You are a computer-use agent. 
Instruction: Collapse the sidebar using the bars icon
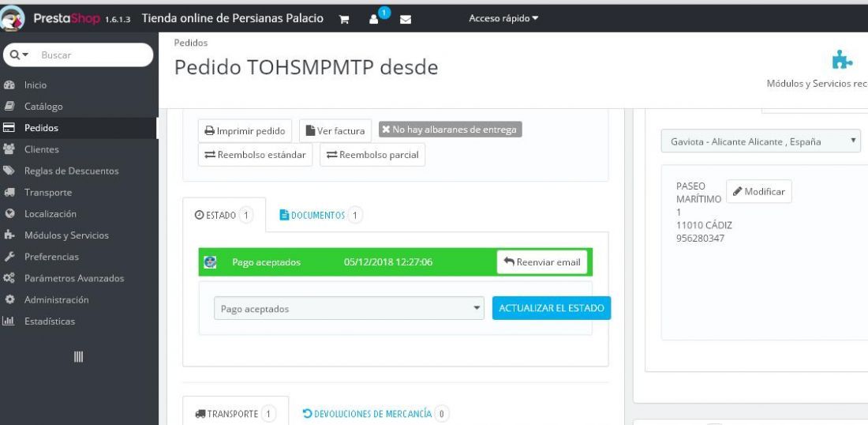(x=79, y=357)
